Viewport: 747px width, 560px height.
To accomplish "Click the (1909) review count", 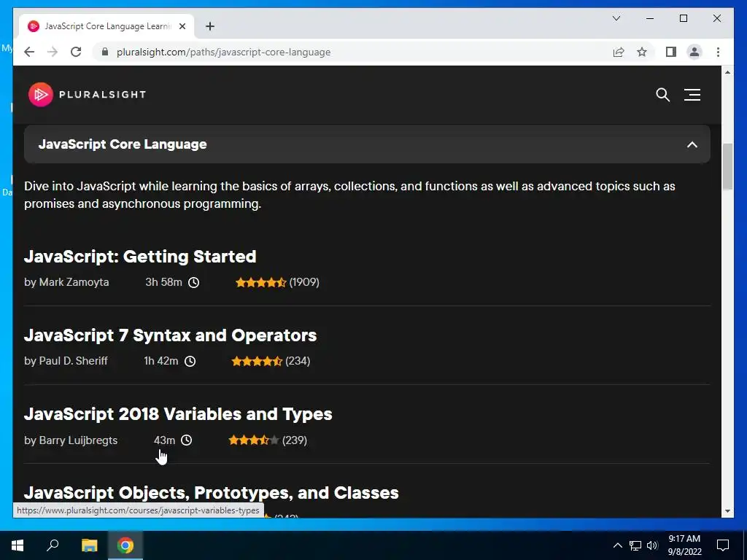I will 304,282.
